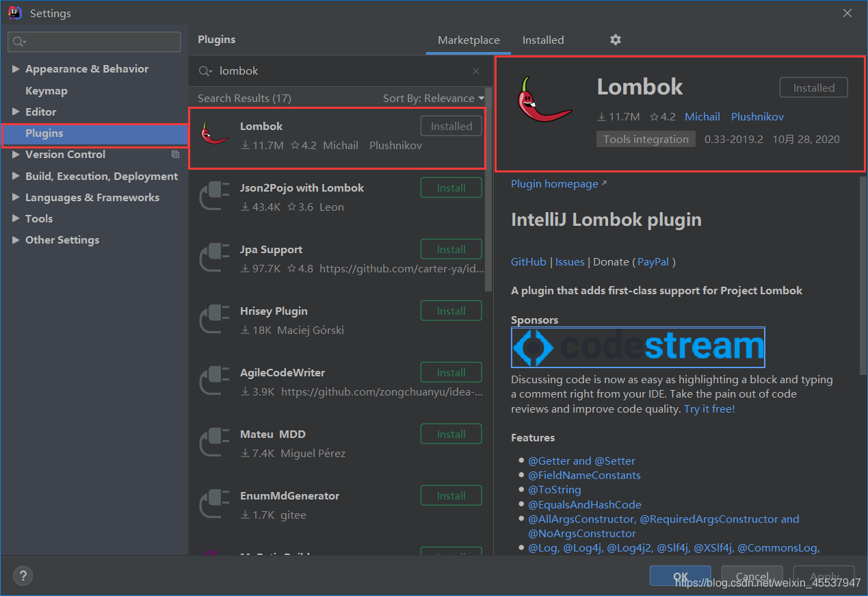This screenshot has width=868, height=596.
Task: Switch to the Installed tab
Action: pyautogui.click(x=543, y=40)
